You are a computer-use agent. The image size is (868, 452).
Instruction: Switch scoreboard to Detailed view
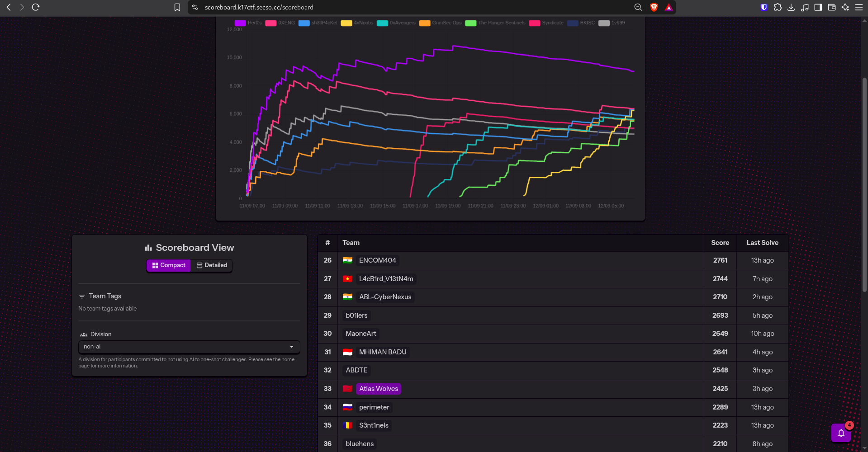212,265
